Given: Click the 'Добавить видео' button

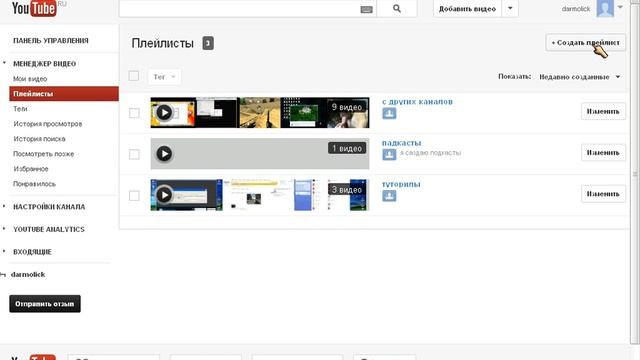Looking at the screenshot, I should point(467,9).
